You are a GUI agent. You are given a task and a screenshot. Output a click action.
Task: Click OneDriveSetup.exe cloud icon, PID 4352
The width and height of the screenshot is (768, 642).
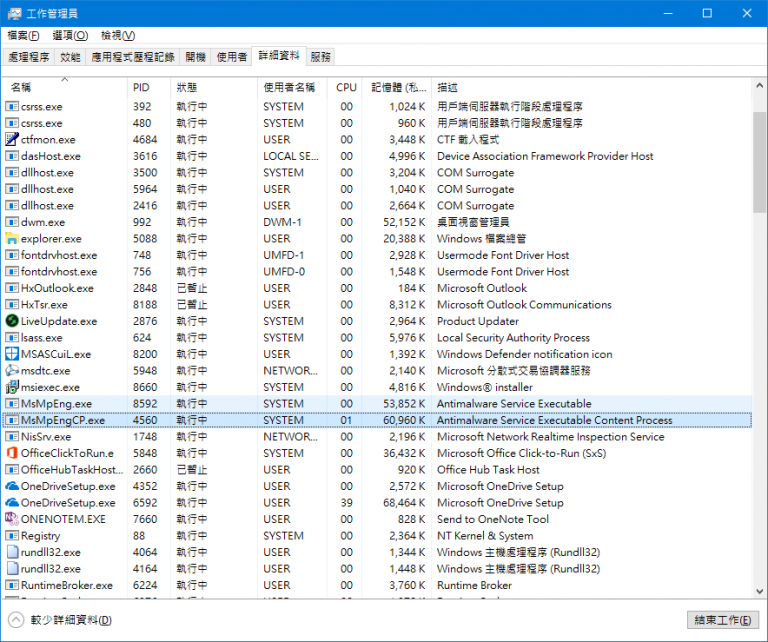[x=12, y=486]
